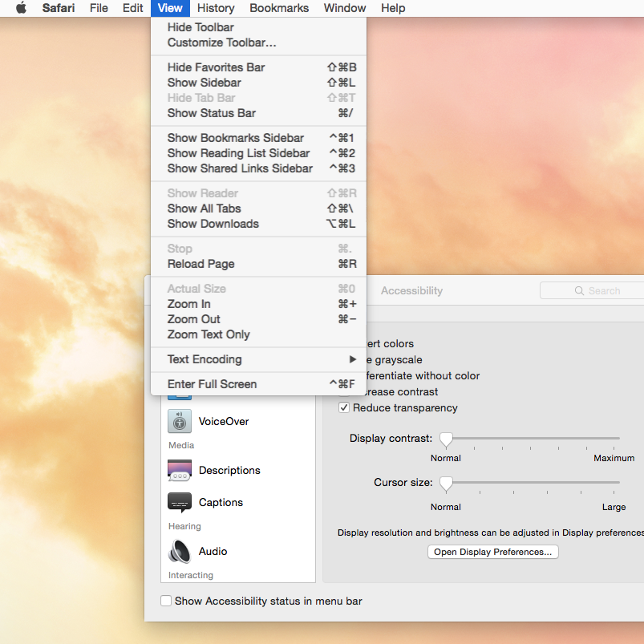Screen dimensions: 644x644
Task: Click the Cursor size slider knob
Action: point(446,484)
